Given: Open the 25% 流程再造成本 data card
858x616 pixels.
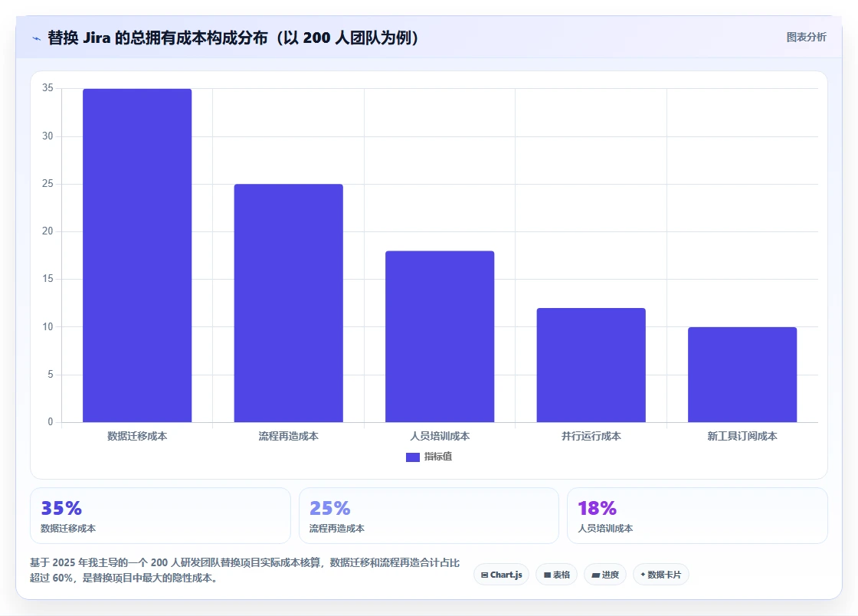Looking at the screenshot, I should pos(429,516).
